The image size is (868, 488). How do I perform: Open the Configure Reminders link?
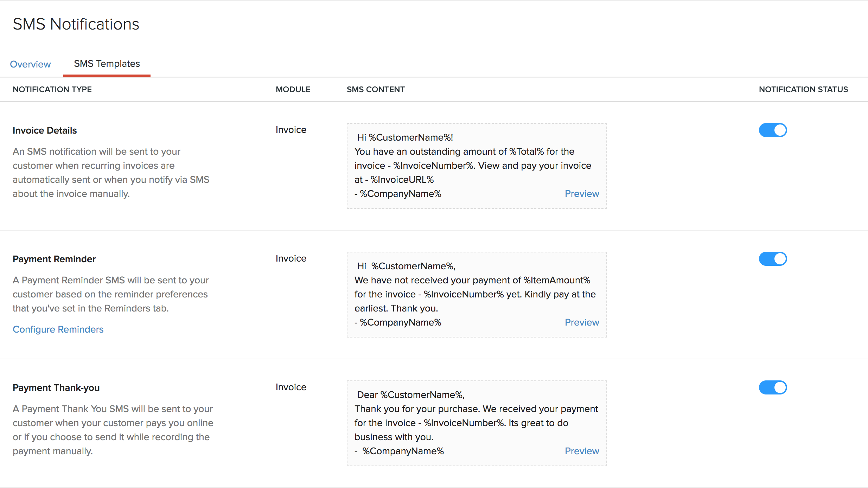pyautogui.click(x=58, y=329)
